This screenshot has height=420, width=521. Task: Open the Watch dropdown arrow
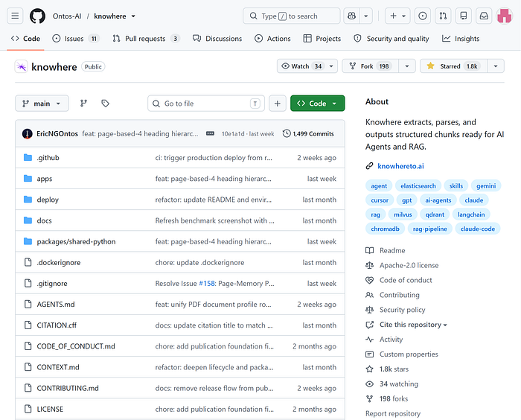pyautogui.click(x=331, y=66)
